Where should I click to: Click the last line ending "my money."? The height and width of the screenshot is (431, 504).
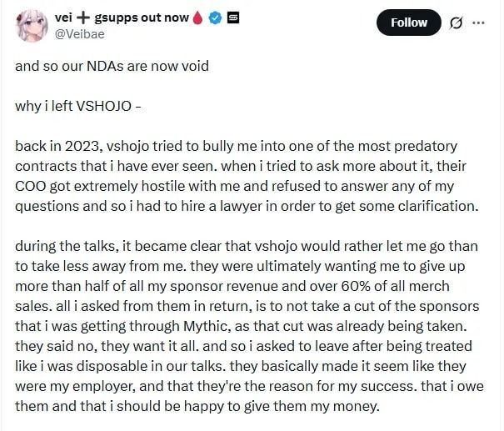point(197,406)
